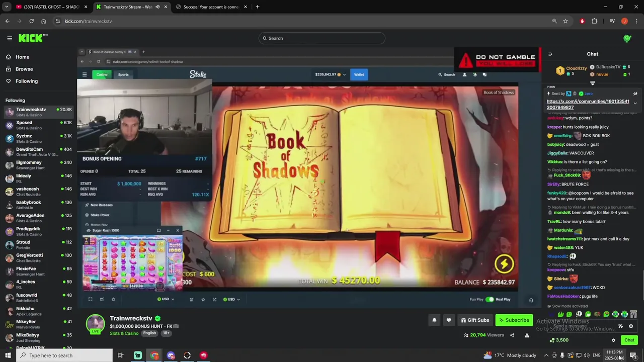
Task: Open the user avatar in Kick header
Action: (x=627, y=38)
